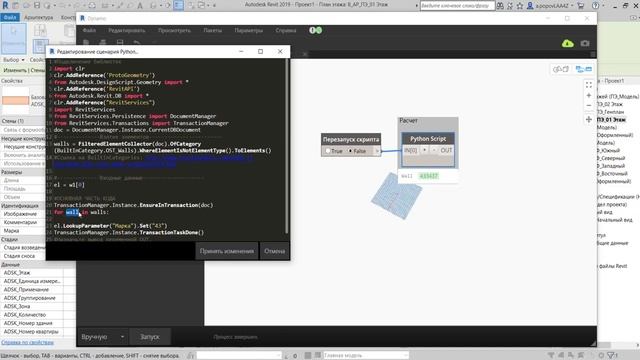Click the minus button on Python Script node
640x360 pixels.
click(434, 150)
